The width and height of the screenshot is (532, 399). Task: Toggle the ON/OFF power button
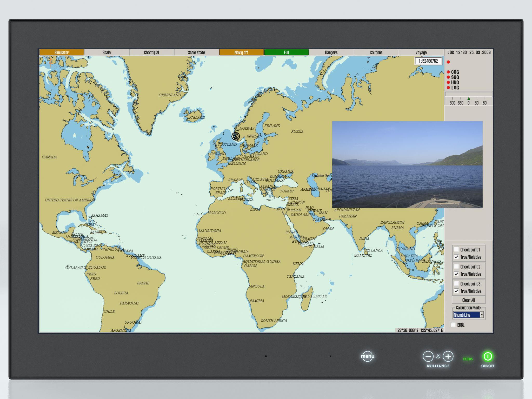[488, 356]
